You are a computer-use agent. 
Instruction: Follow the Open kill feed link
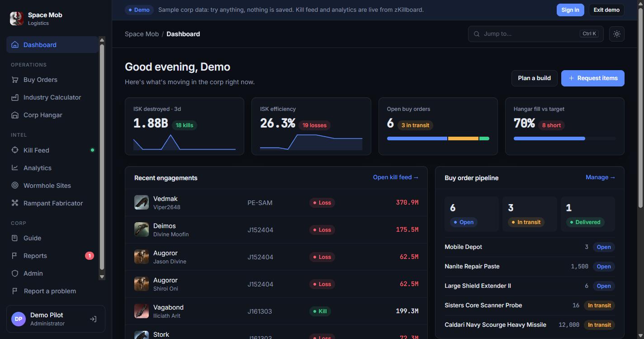click(x=396, y=177)
